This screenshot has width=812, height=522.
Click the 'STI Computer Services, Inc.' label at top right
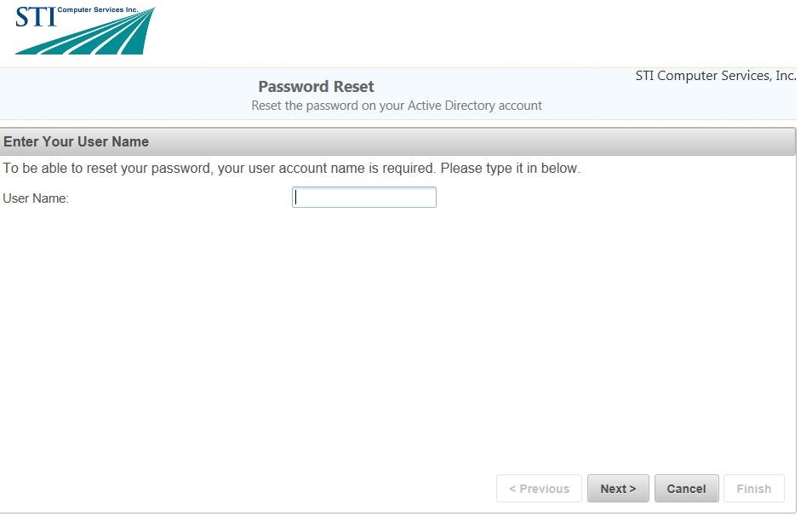[715, 76]
